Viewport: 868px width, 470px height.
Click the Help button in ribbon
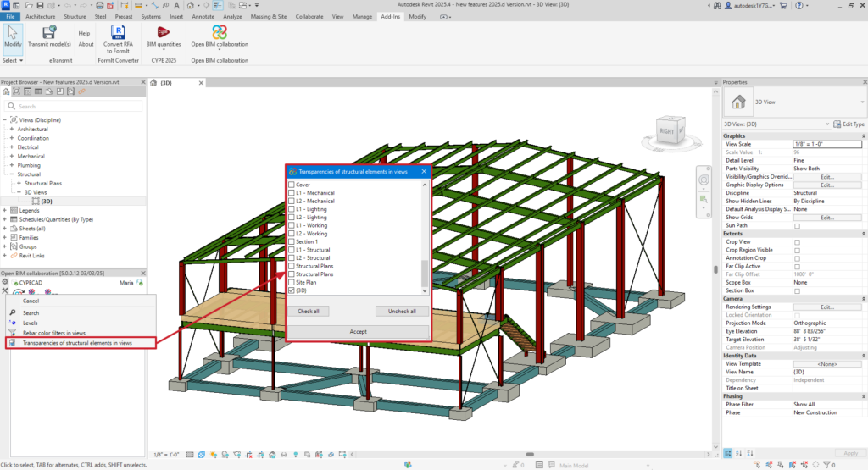pyautogui.click(x=84, y=33)
